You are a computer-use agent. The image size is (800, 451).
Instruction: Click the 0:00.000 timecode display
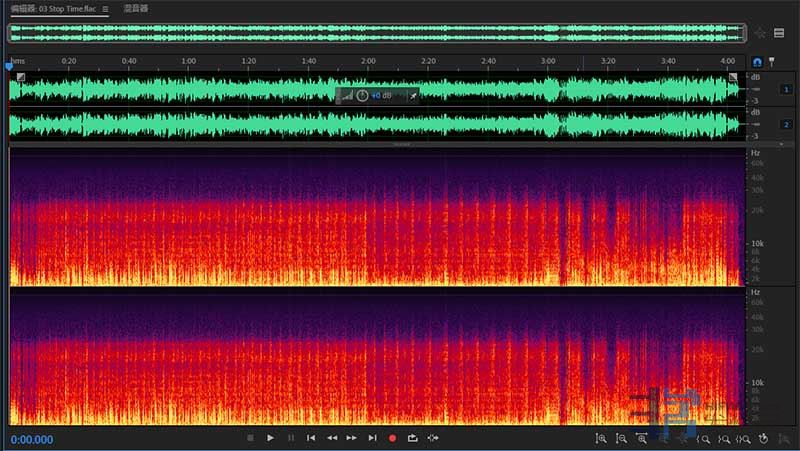(32, 438)
